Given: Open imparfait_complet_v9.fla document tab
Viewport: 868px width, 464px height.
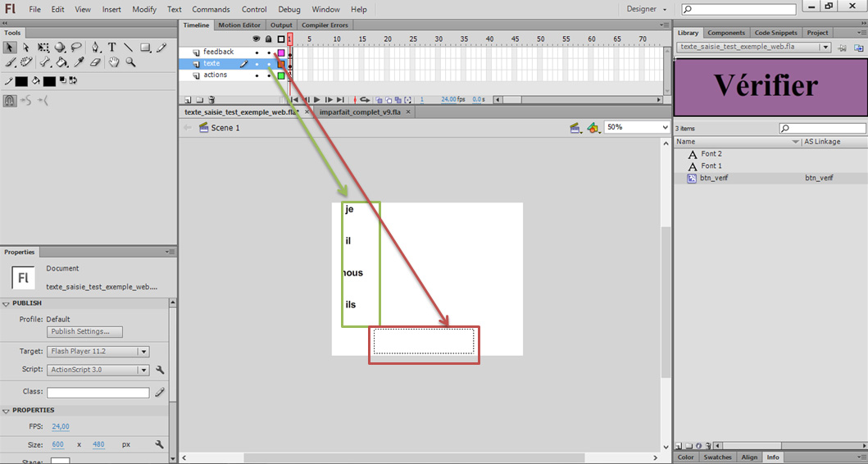Looking at the screenshot, I should 360,111.
